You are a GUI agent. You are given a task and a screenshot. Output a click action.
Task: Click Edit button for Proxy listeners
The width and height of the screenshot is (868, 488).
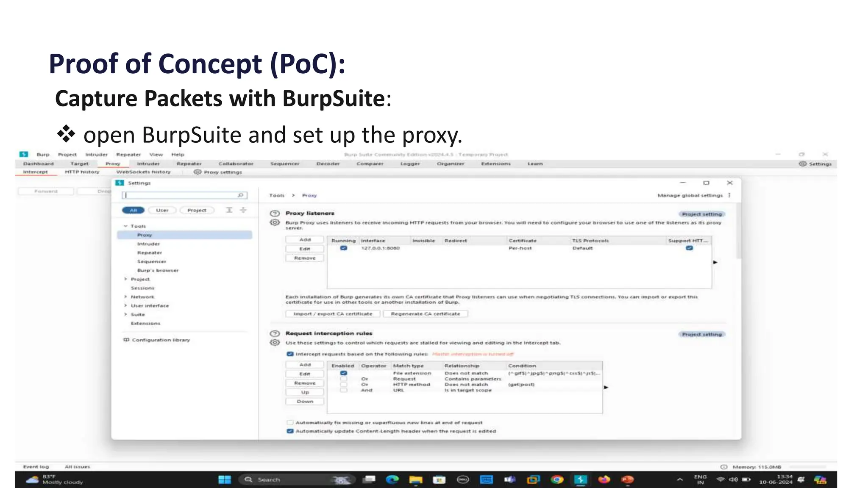[x=305, y=249]
